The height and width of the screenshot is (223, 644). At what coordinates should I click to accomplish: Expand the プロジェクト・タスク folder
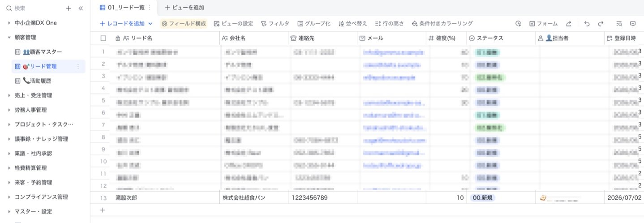click(9, 124)
